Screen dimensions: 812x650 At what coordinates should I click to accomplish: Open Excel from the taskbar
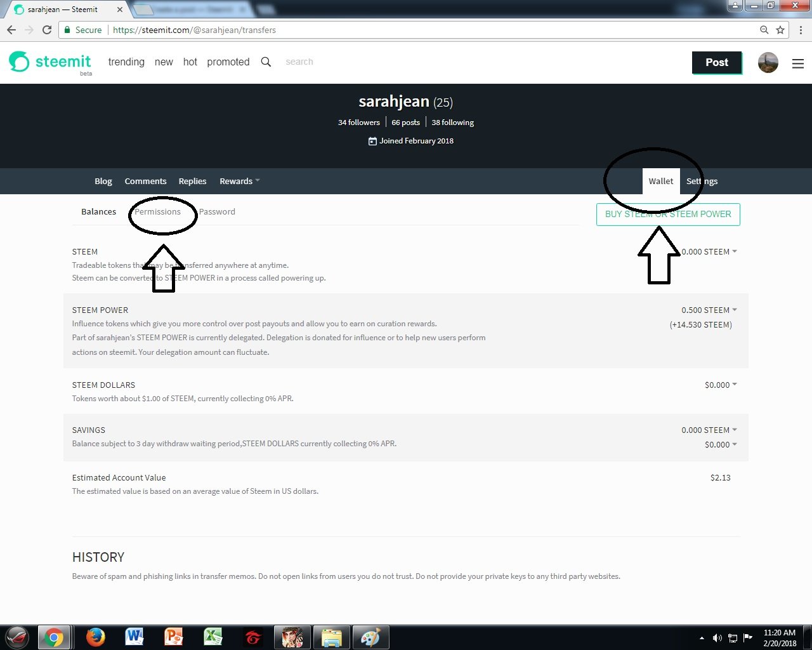(x=213, y=637)
